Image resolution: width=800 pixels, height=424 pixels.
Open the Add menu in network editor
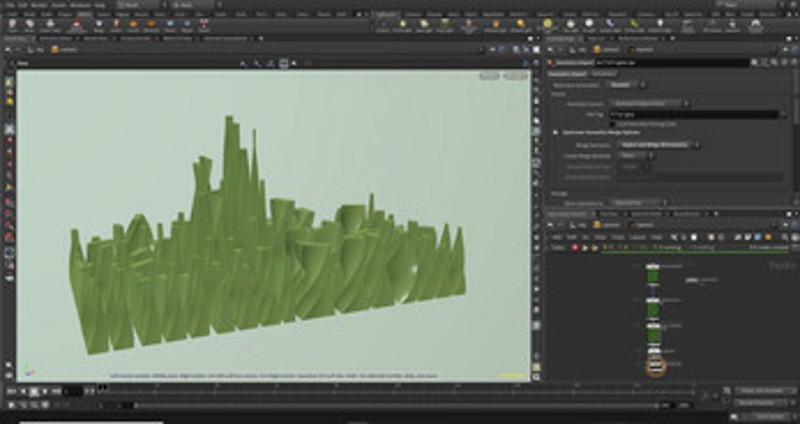[x=558, y=237]
